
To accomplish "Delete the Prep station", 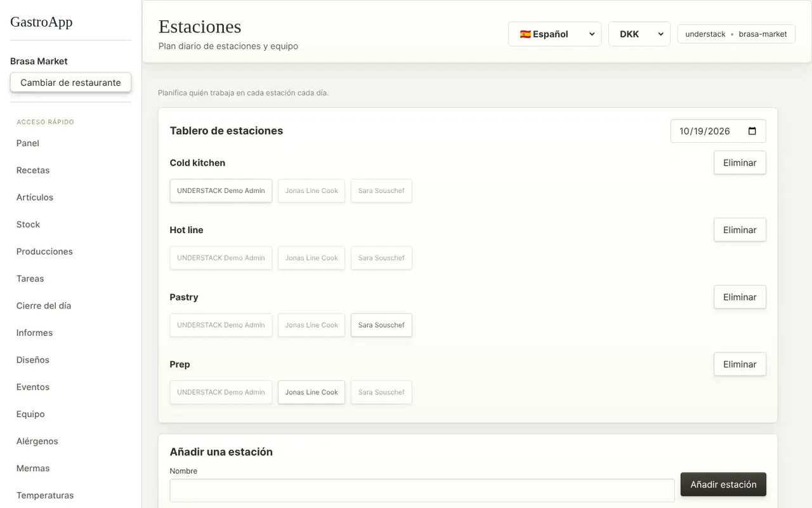I will pos(740,364).
